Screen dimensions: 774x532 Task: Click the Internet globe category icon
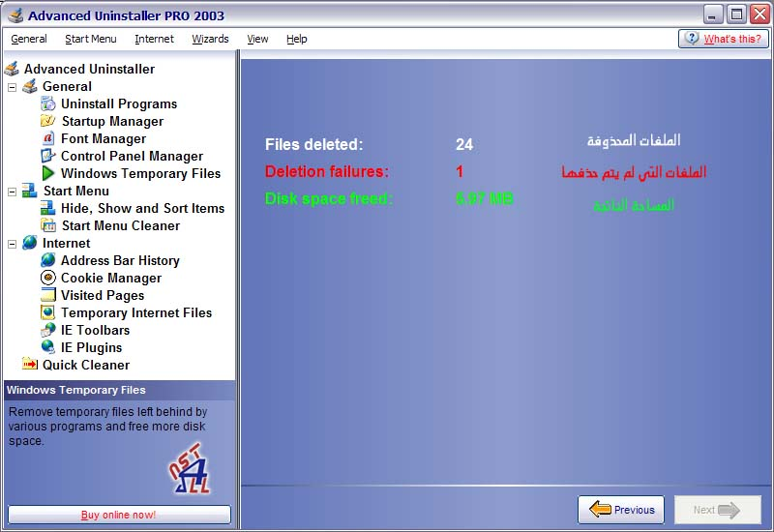coord(30,243)
